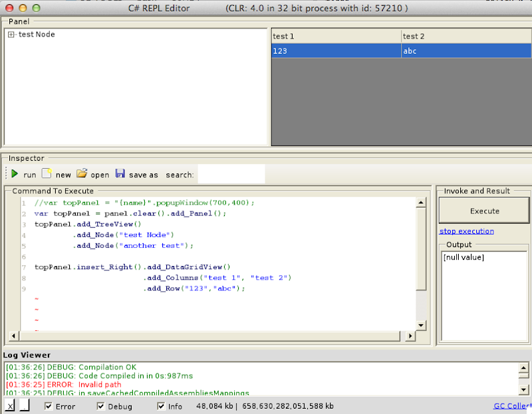Click the new file icon
The height and width of the screenshot is (414, 532).
(x=47, y=174)
